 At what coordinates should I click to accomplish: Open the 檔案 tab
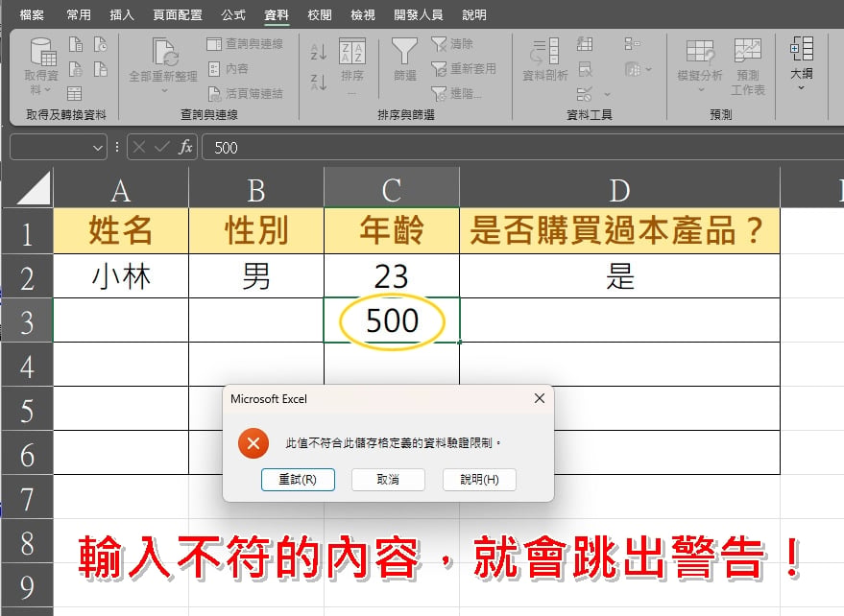32,14
